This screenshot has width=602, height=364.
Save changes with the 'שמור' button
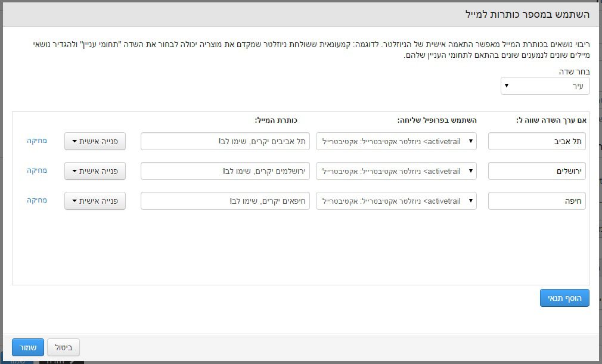click(28, 347)
